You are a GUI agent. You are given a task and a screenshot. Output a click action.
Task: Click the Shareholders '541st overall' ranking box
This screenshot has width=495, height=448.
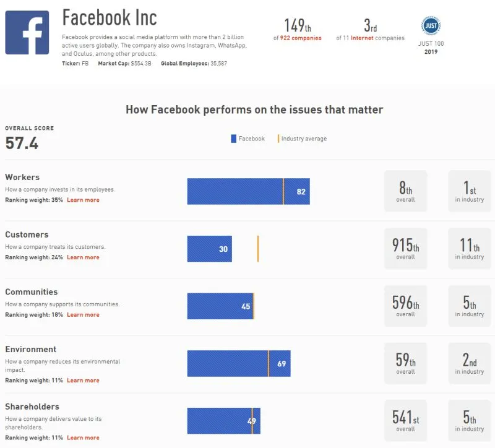(x=405, y=421)
